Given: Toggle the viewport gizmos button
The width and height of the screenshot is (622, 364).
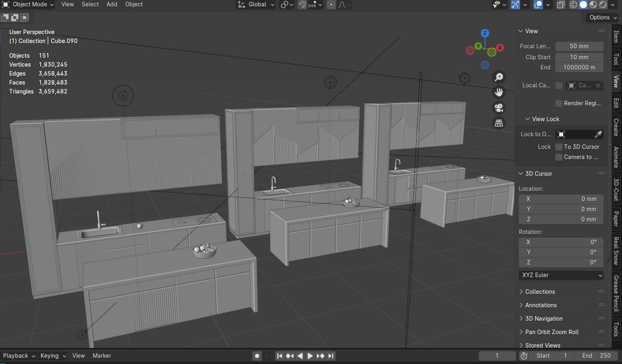Looking at the screenshot, I should click(515, 5).
